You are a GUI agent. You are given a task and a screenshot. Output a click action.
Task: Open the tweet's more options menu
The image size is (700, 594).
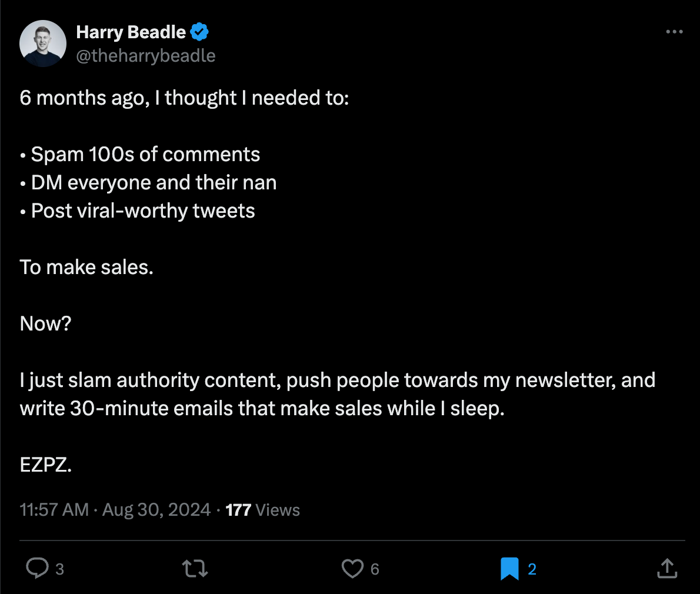point(674,32)
